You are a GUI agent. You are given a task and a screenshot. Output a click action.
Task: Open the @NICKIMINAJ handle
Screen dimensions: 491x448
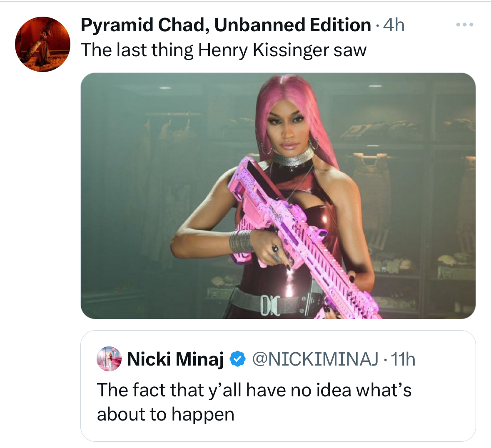point(315,359)
